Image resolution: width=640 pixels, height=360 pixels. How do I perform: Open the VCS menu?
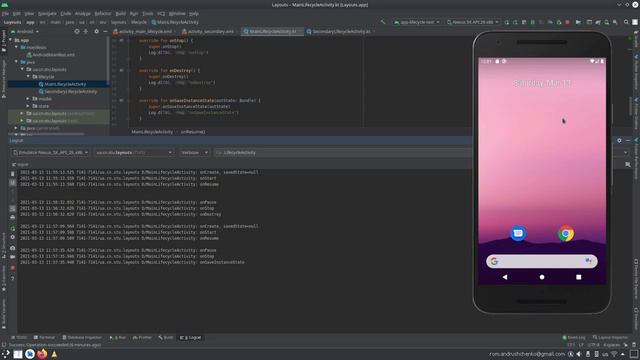pyautogui.click(x=161, y=13)
